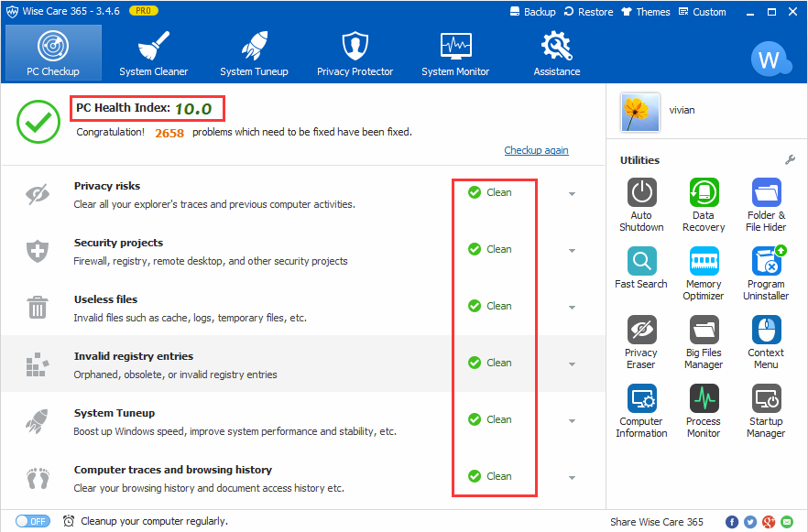
Task: Click the Useless files Clean status
Action: [x=490, y=306]
